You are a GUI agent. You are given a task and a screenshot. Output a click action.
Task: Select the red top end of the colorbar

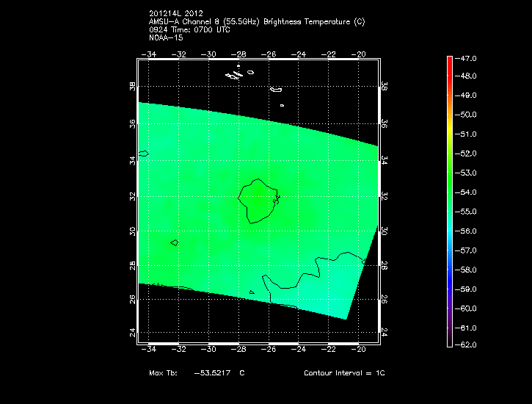pyautogui.click(x=449, y=59)
